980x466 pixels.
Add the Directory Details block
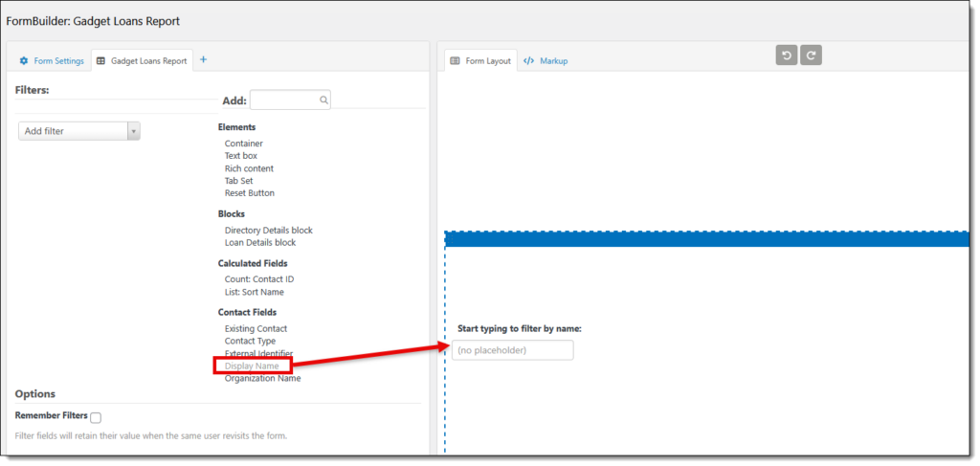269,230
